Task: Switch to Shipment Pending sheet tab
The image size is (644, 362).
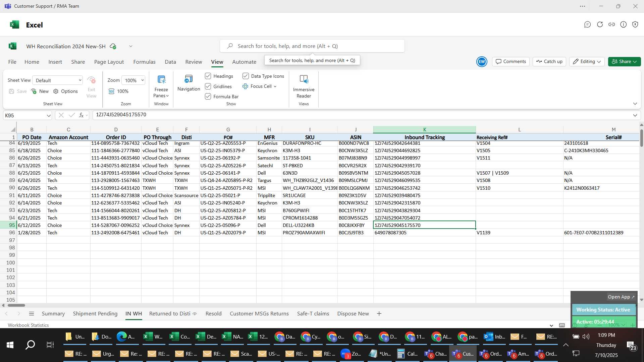Action: click(x=95, y=314)
